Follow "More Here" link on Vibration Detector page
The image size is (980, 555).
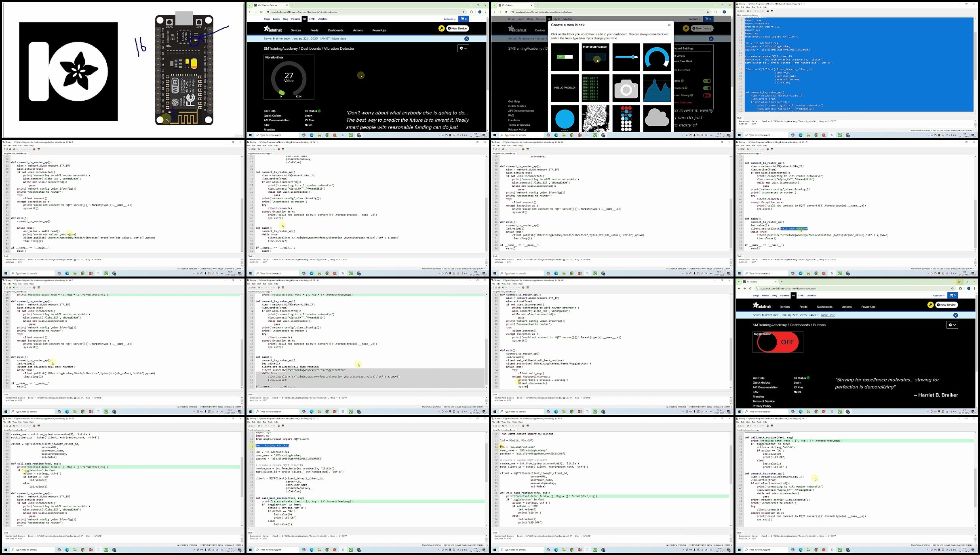point(339,38)
